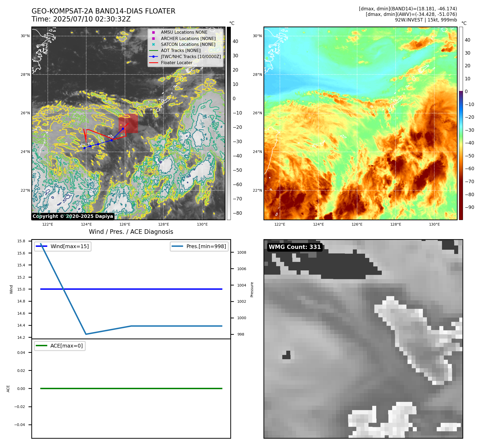Click the Pres. legend line sample
This screenshot has height=448, width=481.
pyautogui.click(x=177, y=246)
